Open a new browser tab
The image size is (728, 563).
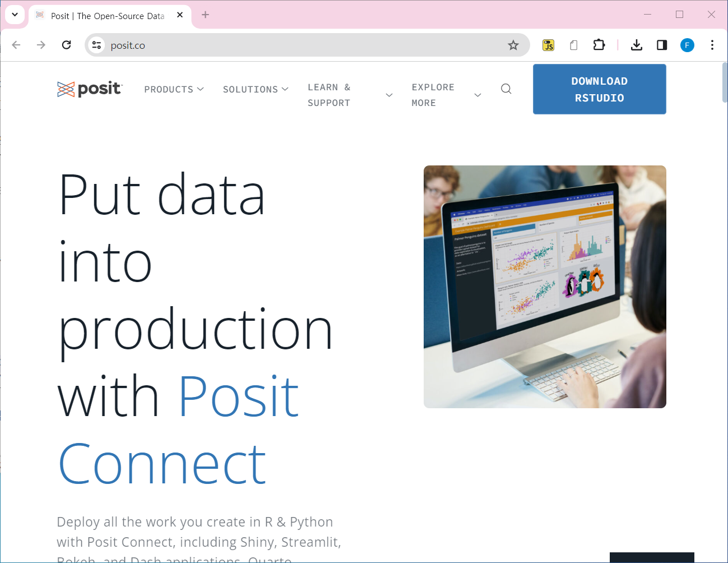[205, 15]
